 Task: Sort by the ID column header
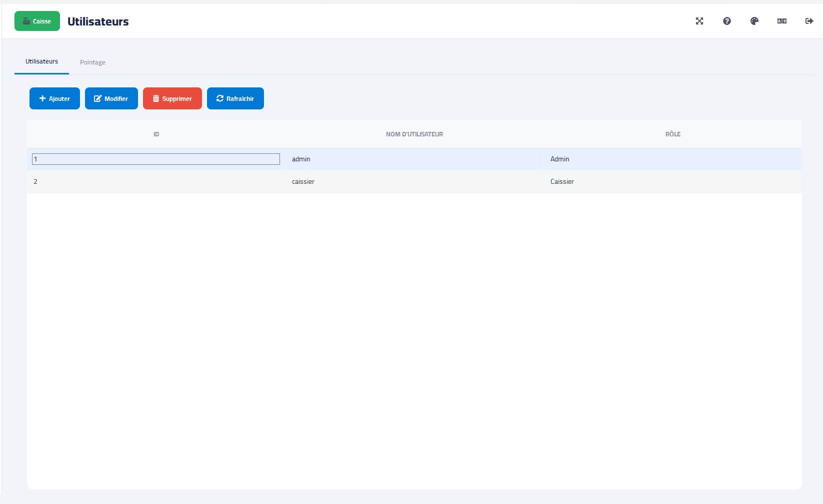(x=156, y=134)
